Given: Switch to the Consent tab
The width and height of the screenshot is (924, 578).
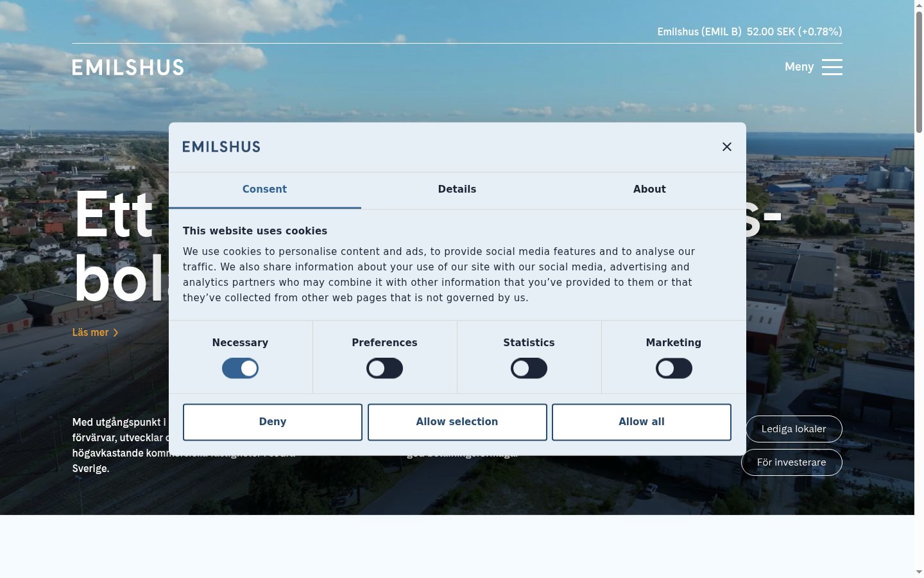Looking at the screenshot, I should click(264, 189).
